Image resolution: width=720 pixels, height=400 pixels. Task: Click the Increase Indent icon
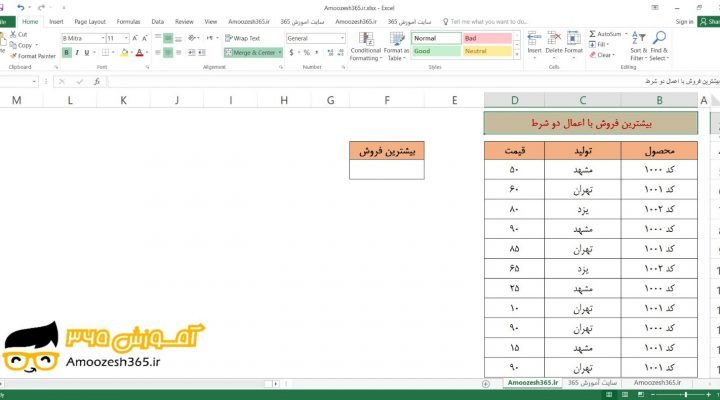click(202, 53)
